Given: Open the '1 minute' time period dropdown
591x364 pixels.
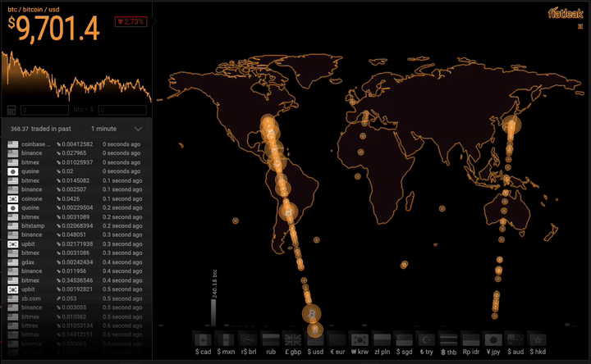Looking at the screenshot, I should (x=115, y=129).
